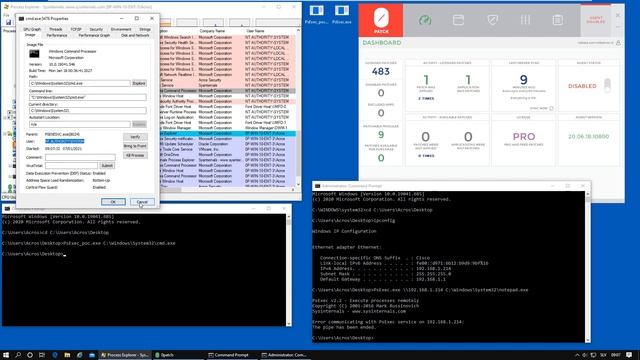
Task: Click the taskbar Search magnifier icon
Action: [18, 355]
